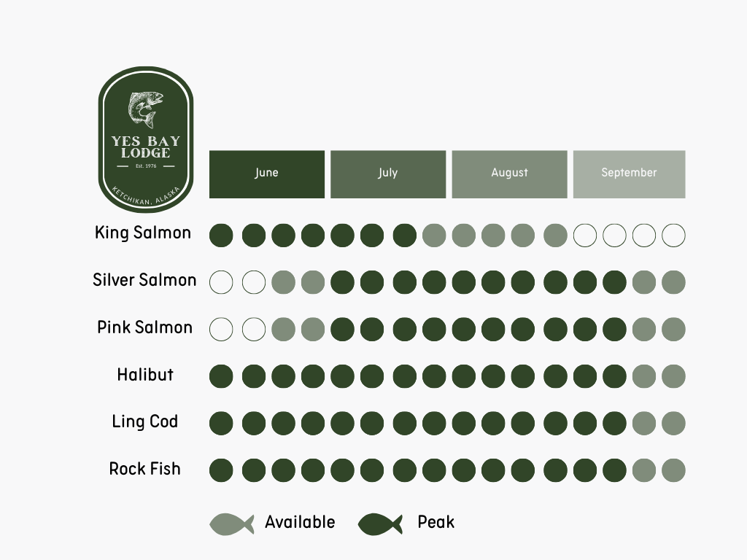The width and height of the screenshot is (747, 560).
Task: Click the first King Salmon dot in June
Action: click(221, 236)
